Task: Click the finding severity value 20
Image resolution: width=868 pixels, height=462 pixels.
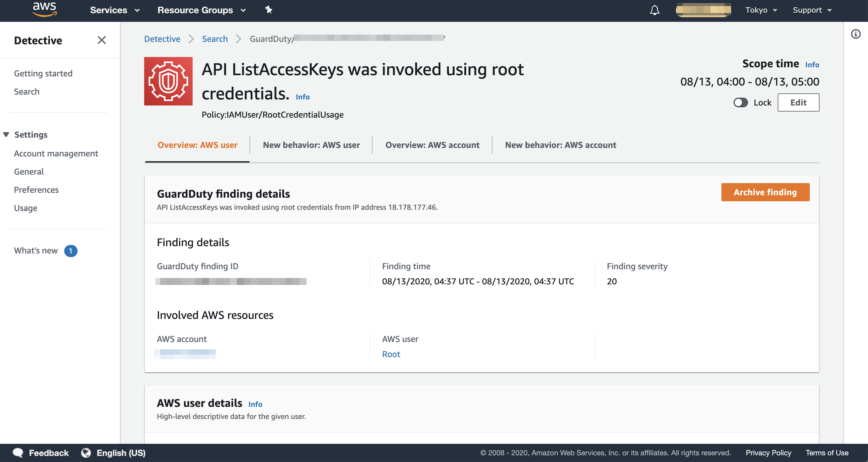Action: click(611, 281)
